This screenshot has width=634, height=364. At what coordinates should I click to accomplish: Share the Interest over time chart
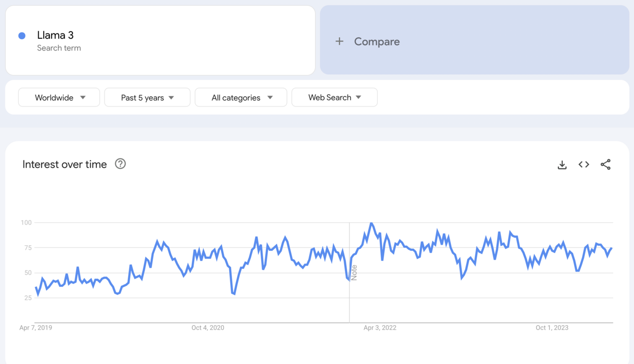pos(606,165)
